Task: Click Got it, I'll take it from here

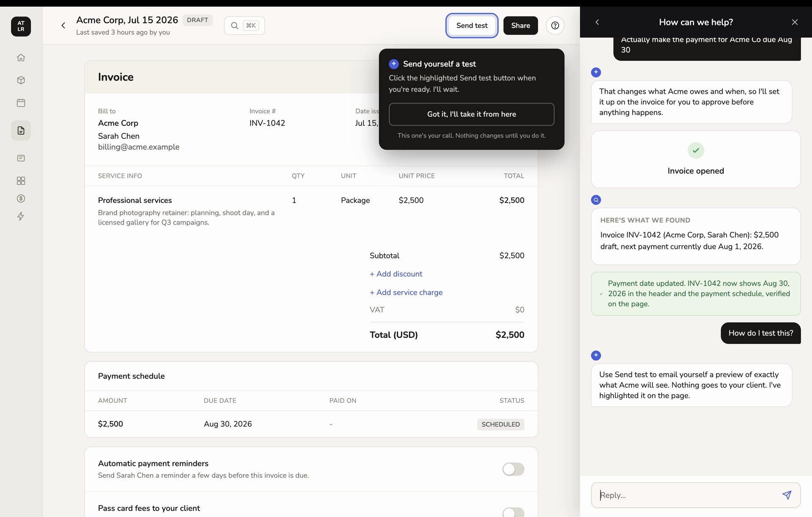Action: 472,114
